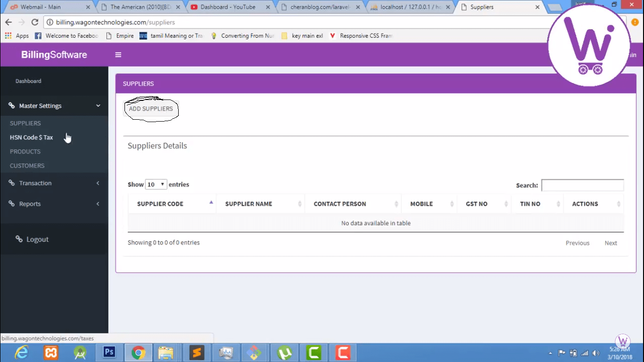
Task: Click the Logout link
Action: 38,239
